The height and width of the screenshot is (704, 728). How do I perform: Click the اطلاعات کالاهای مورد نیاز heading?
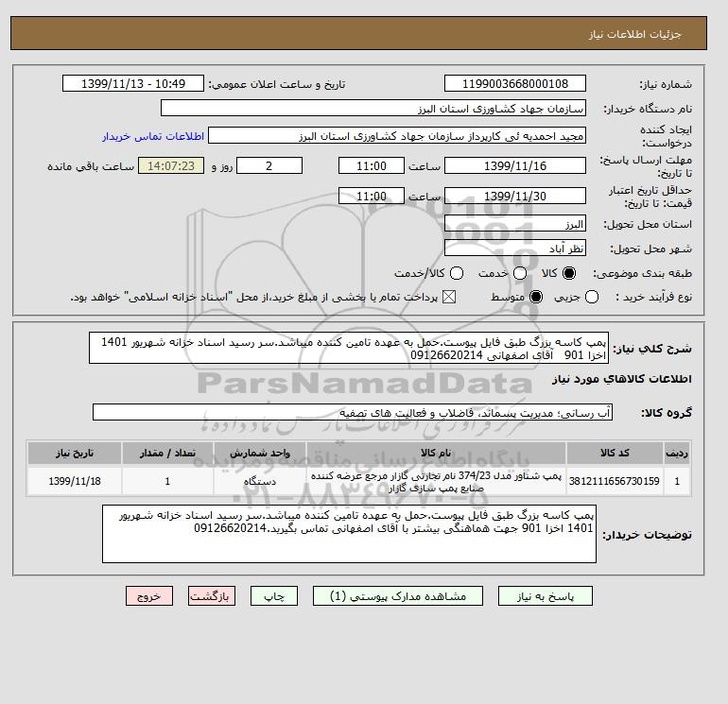[x=622, y=379]
